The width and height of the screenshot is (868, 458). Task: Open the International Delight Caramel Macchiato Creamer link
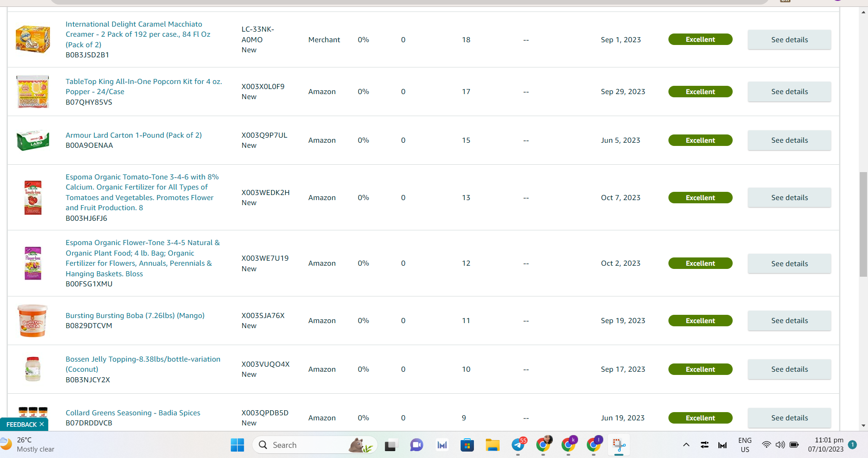click(x=138, y=34)
